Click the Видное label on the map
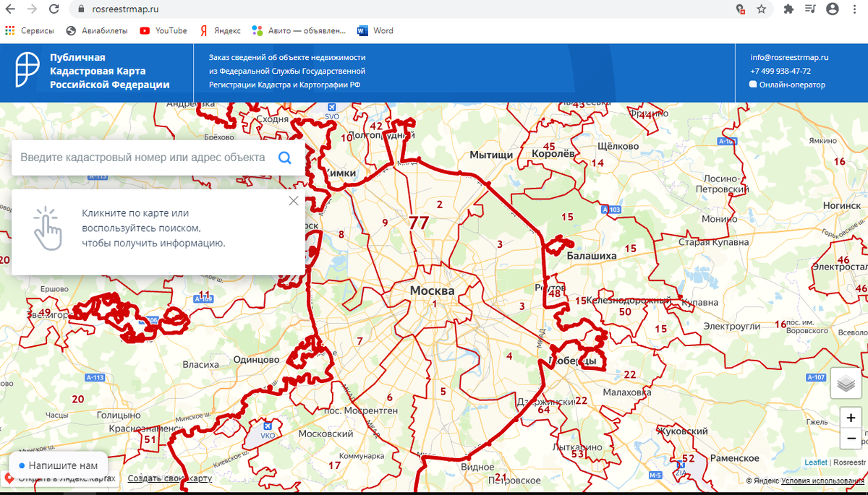The height and width of the screenshot is (495, 868). pyautogui.click(x=477, y=468)
